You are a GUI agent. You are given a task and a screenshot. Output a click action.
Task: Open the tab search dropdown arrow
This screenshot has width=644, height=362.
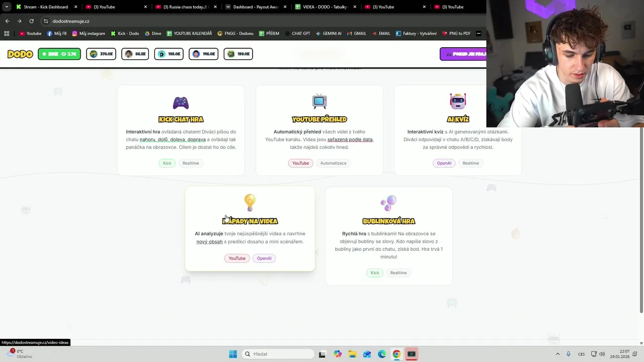[6, 7]
